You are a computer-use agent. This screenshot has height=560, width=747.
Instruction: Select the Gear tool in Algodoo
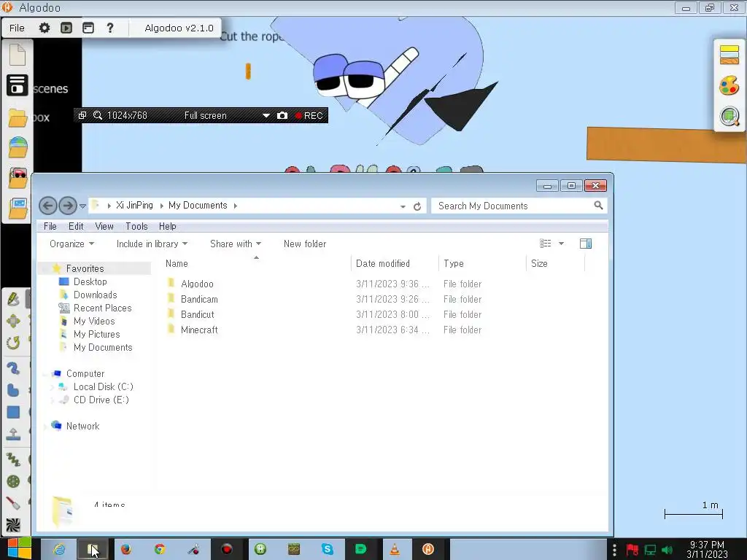13,481
